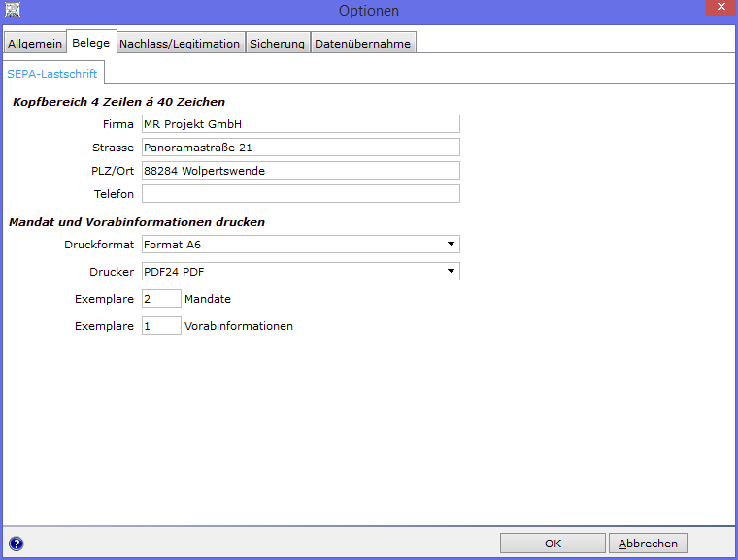Click the Strasse label

coord(113,148)
